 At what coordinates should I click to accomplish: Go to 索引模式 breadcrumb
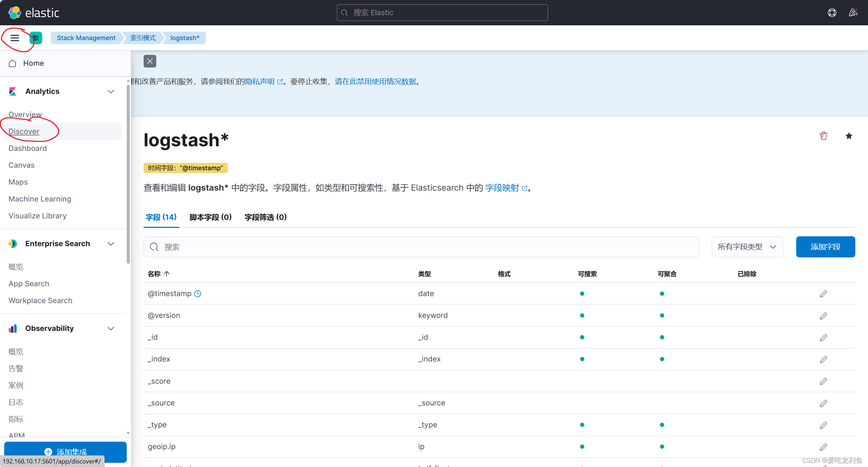[143, 38]
